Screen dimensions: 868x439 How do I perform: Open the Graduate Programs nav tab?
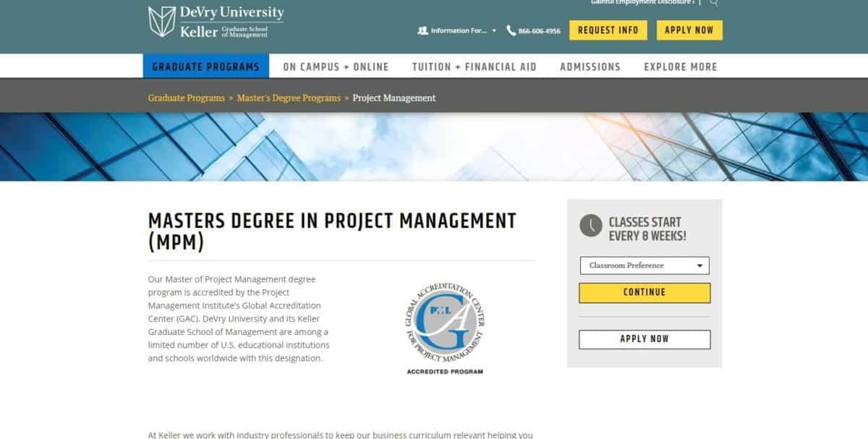tap(205, 67)
